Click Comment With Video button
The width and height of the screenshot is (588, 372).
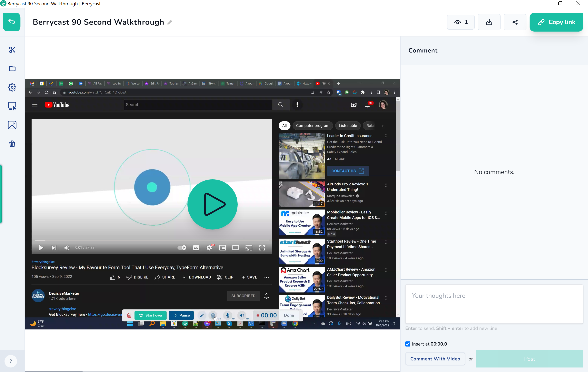435,359
